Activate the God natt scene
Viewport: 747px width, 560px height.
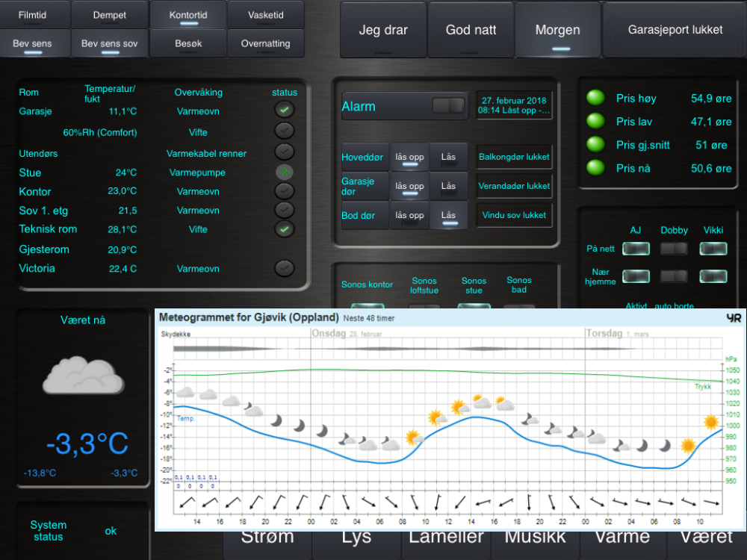pyautogui.click(x=471, y=31)
